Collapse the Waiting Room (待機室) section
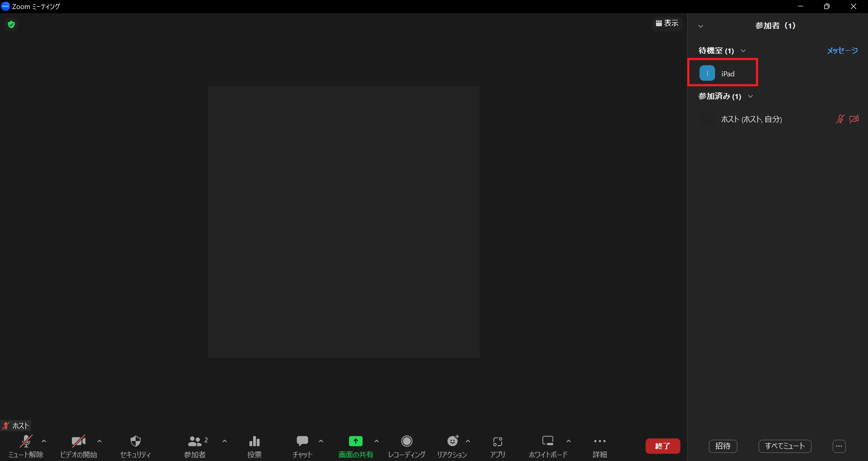Viewport: 868px width, 461px height. click(x=743, y=51)
